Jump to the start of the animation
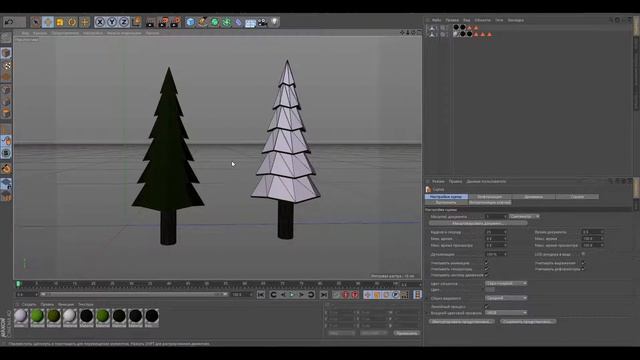 click(x=261, y=295)
